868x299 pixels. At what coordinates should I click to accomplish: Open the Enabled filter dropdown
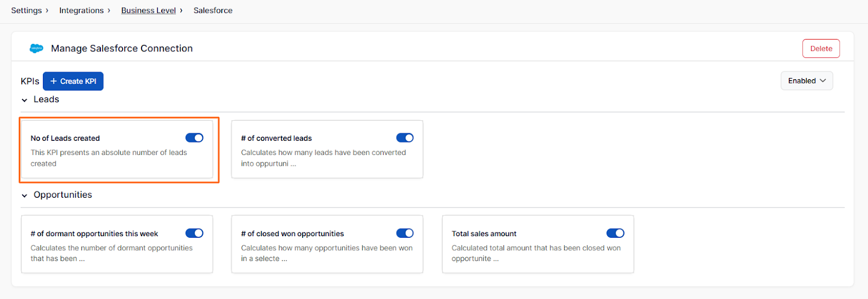click(x=807, y=81)
